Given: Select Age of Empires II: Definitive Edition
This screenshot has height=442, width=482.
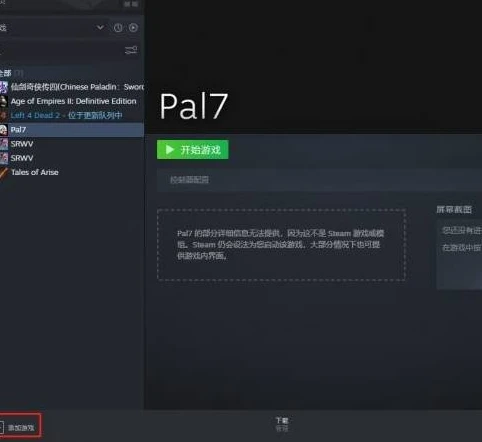Looking at the screenshot, I should click(x=72, y=101).
